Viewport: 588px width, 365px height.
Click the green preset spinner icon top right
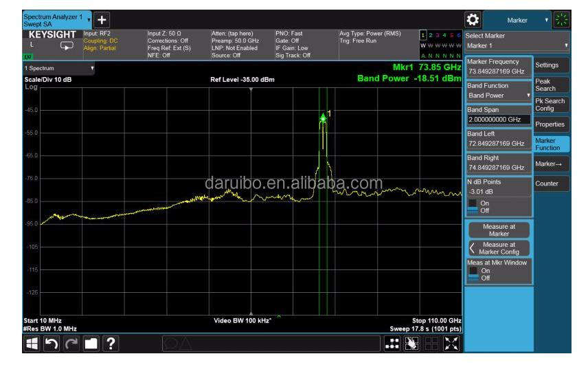coord(562,20)
